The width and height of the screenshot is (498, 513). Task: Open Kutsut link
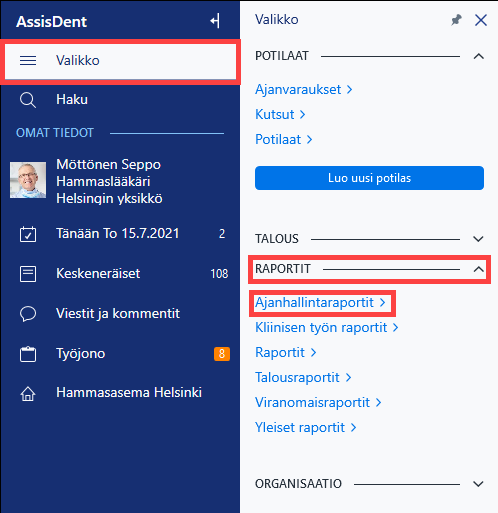[x=280, y=114]
